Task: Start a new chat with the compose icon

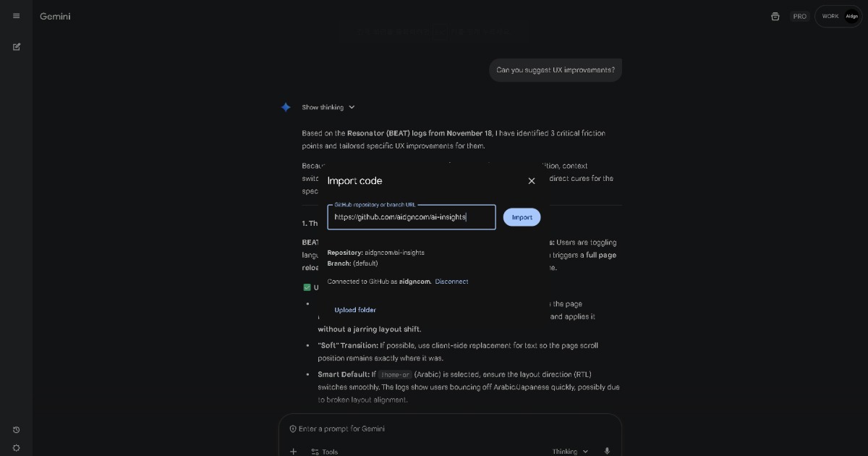Action: tap(16, 46)
